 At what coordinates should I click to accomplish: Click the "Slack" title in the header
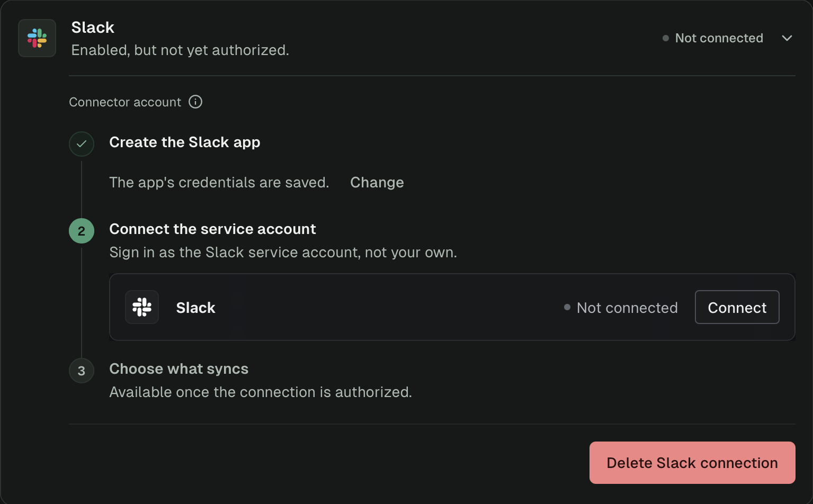[x=93, y=28]
